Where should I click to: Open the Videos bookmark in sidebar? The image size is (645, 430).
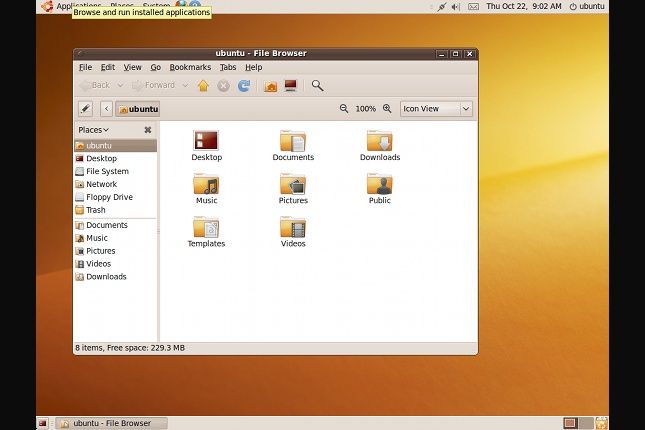click(116, 264)
